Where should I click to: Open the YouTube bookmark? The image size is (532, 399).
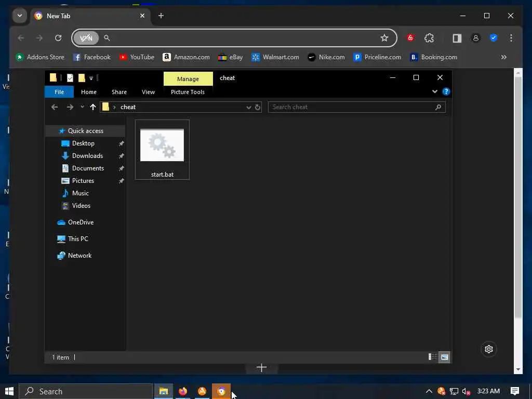tap(137, 57)
